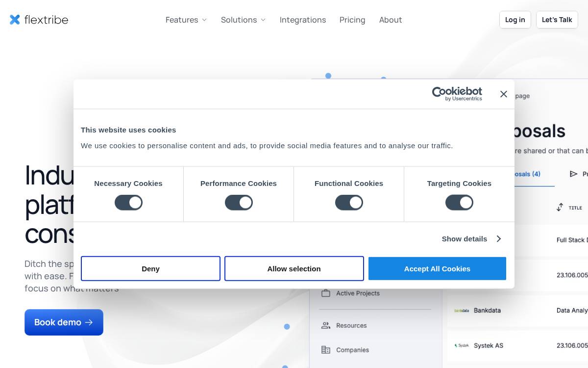Open the Cookiebot by Usercentrics logo link
The image size is (588, 368).
(457, 94)
